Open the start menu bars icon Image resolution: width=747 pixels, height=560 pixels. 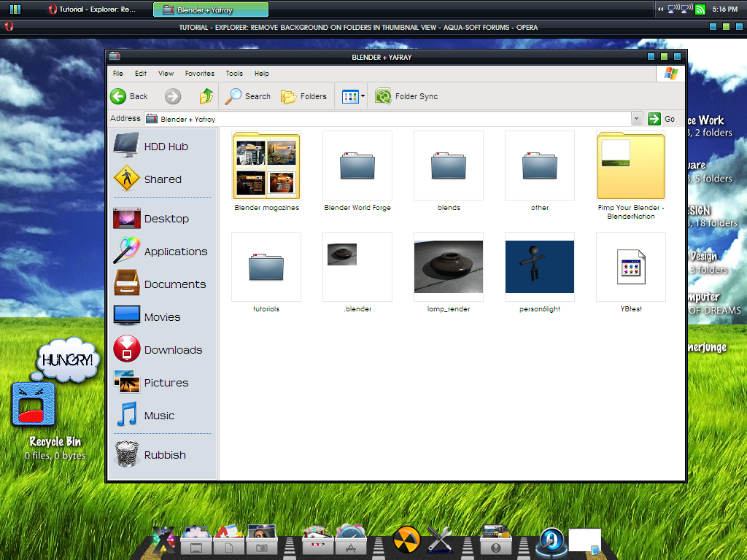(x=15, y=9)
